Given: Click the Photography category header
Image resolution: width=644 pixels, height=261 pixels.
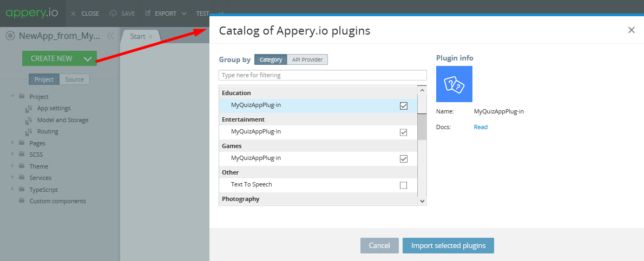Looking at the screenshot, I should coord(318,199).
